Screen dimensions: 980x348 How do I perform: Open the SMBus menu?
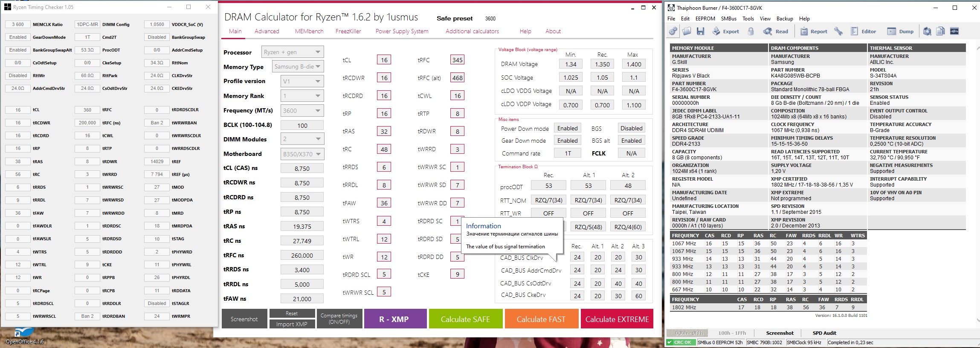(729, 19)
